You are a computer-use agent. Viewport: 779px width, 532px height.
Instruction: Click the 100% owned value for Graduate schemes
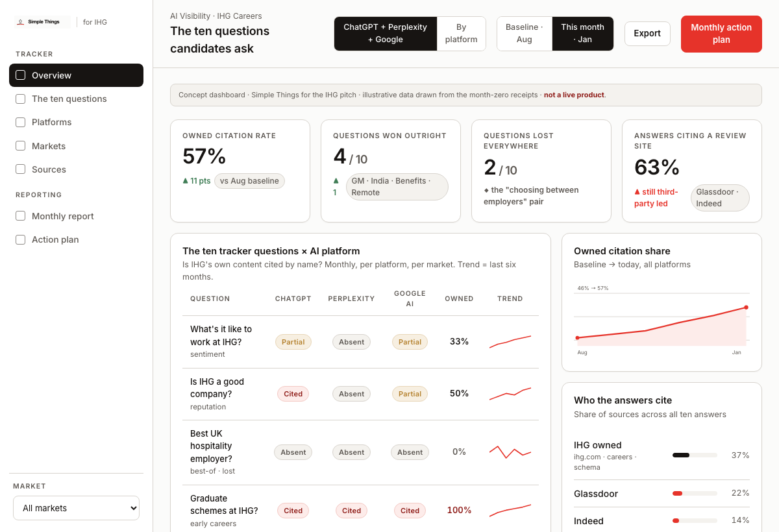tap(459, 511)
